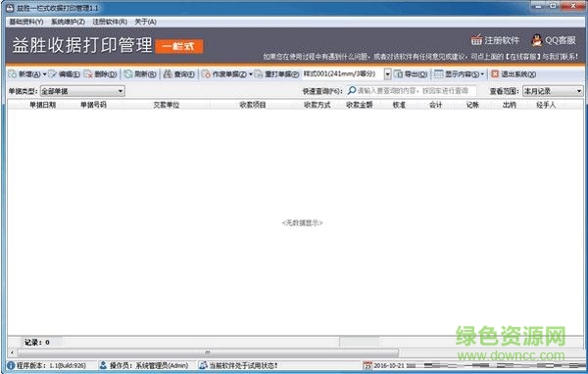Open the print style 样式001 dropdown
Viewport: 588px width, 374px height.
pos(387,74)
